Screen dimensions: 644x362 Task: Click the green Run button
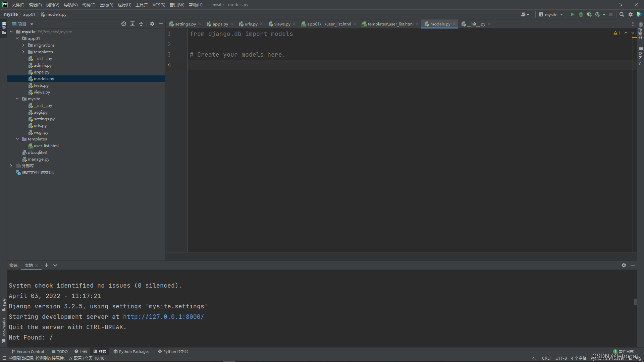tap(572, 14)
